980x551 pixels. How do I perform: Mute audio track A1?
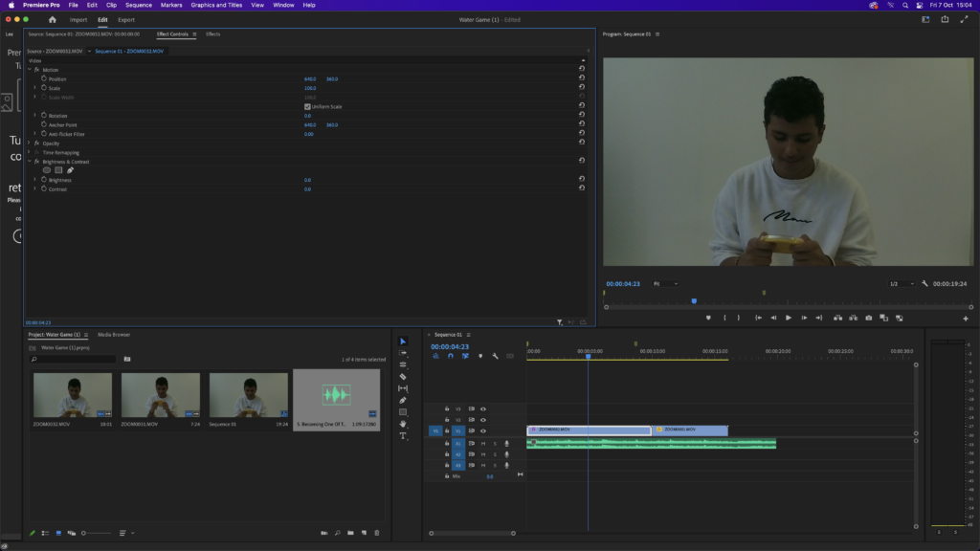tap(483, 444)
